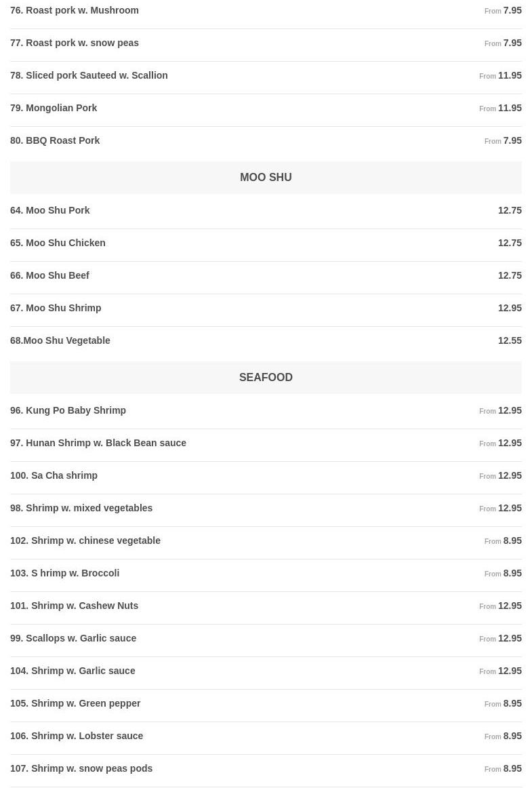Select 79. Mongolian Pork item

pos(54,109)
